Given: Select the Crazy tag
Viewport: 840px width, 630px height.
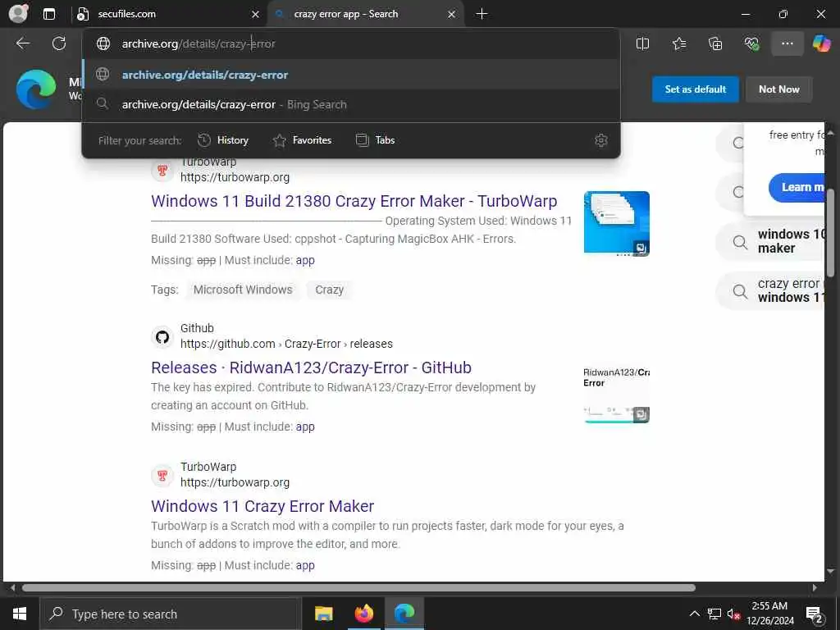Looking at the screenshot, I should (329, 290).
